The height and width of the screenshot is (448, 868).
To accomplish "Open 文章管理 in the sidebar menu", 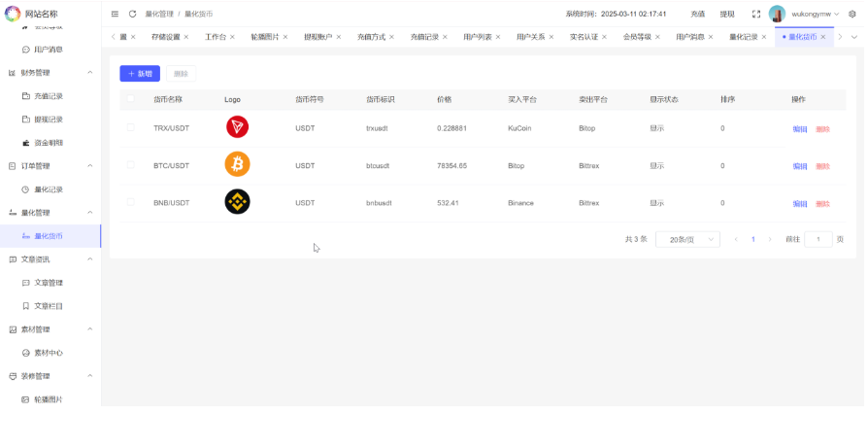I will pos(49,283).
